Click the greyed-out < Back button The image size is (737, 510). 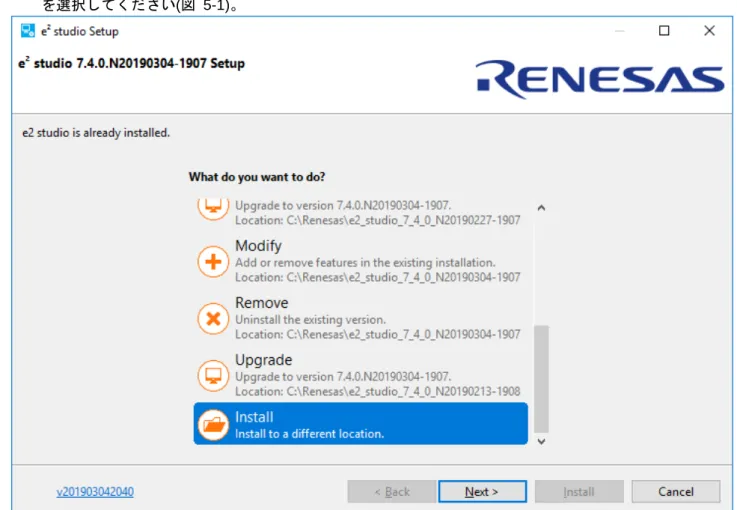click(x=392, y=492)
